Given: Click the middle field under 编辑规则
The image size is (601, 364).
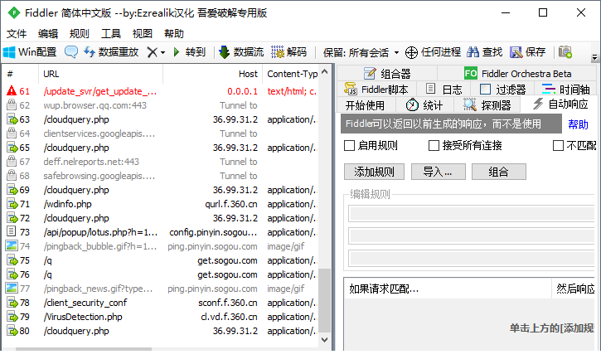Looking at the screenshot, I should pos(472,235).
